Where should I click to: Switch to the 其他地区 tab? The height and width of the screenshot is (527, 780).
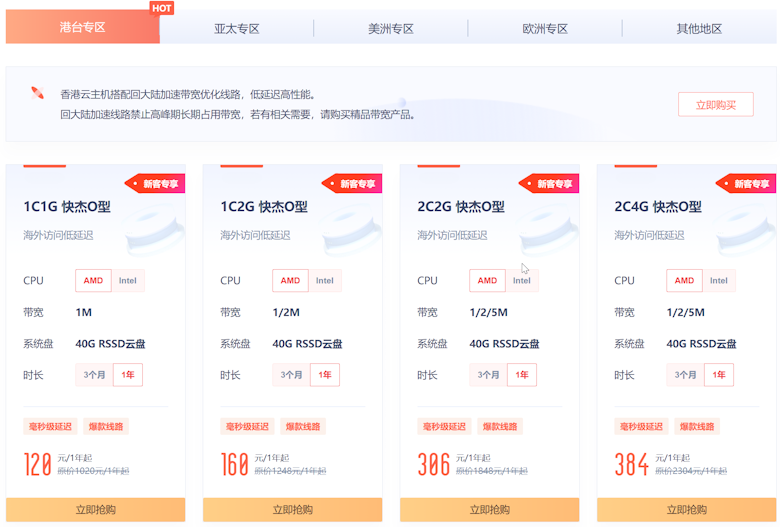pos(699,29)
